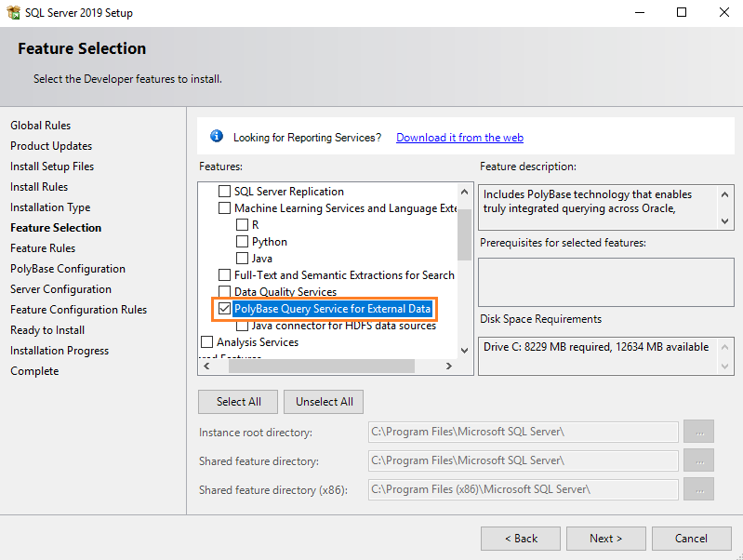Select Product Updates step in sidebar
The image size is (743, 560).
(x=51, y=145)
